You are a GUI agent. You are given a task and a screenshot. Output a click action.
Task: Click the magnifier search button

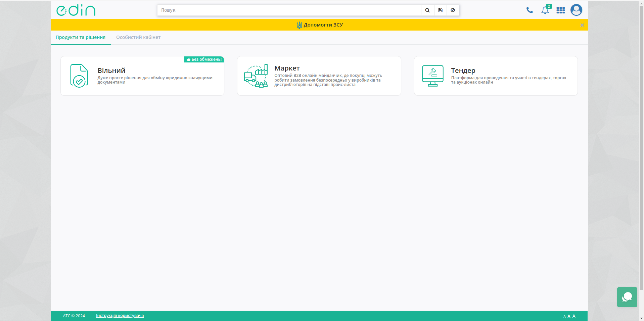coord(427,10)
